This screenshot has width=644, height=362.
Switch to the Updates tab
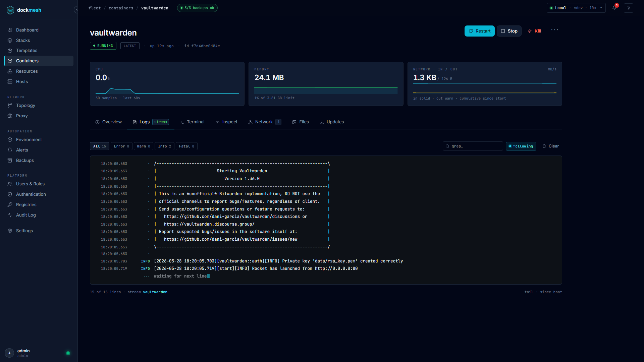[332, 122]
